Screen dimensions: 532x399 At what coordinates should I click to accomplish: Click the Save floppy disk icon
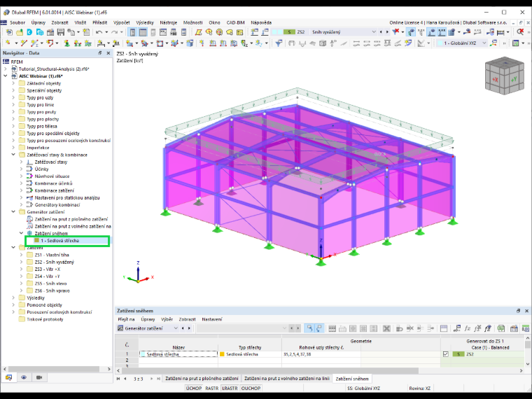61,32
